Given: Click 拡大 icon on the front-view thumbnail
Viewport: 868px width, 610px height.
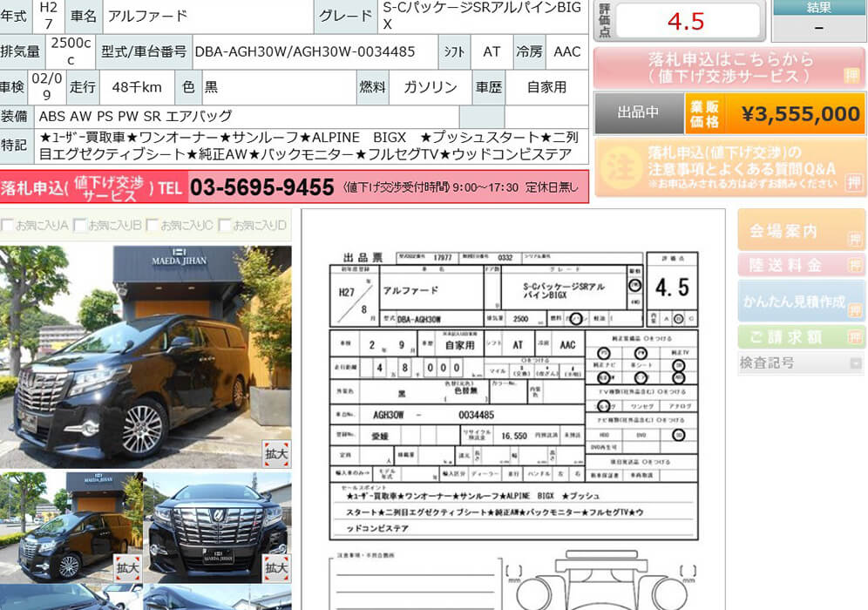Looking at the screenshot, I should pyautogui.click(x=276, y=568).
